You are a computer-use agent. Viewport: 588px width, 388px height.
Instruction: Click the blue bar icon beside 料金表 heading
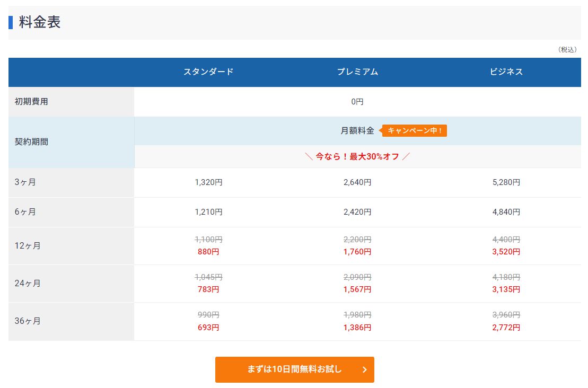click(x=12, y=22)
